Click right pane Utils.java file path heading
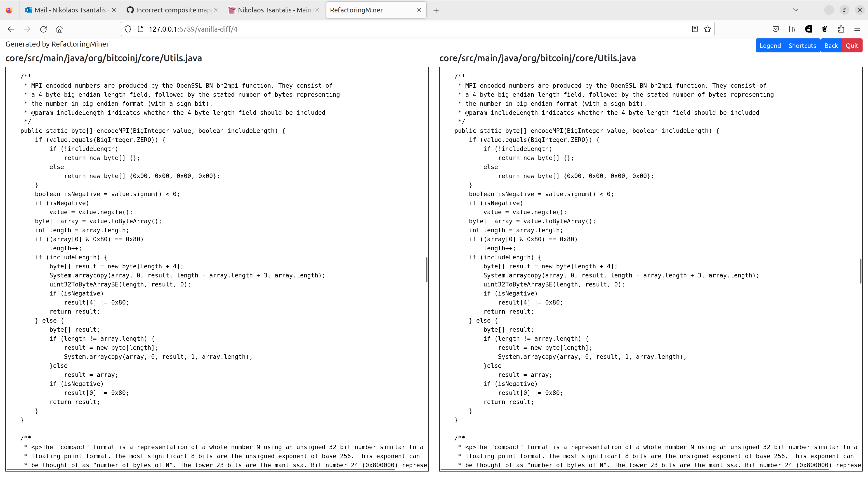 pos(538,58)
